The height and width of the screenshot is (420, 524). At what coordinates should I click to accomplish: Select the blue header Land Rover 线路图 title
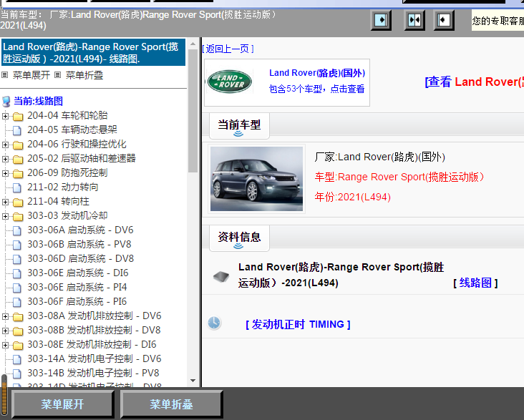tap(93, 52)
